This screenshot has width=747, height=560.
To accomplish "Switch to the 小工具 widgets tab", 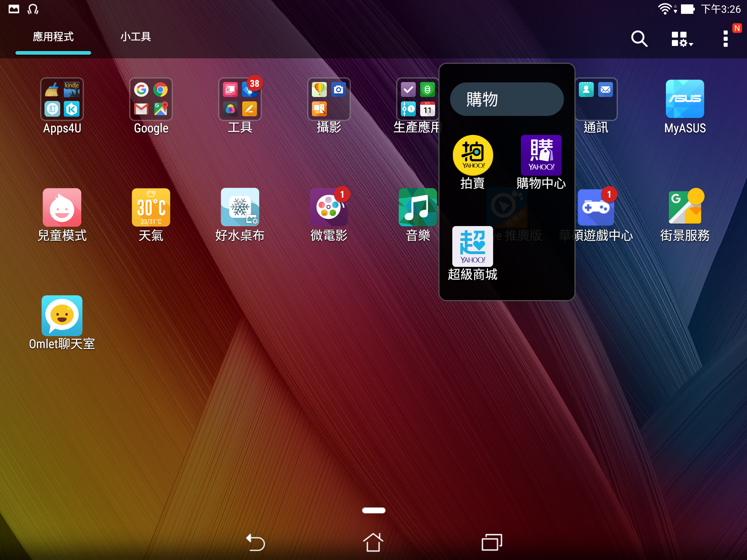I will tap(135, 37).
